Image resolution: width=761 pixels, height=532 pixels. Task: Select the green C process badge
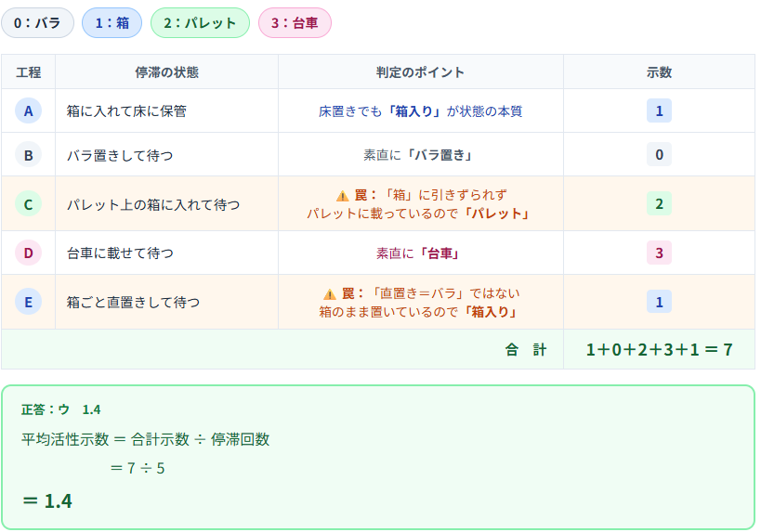coord(28,203)
